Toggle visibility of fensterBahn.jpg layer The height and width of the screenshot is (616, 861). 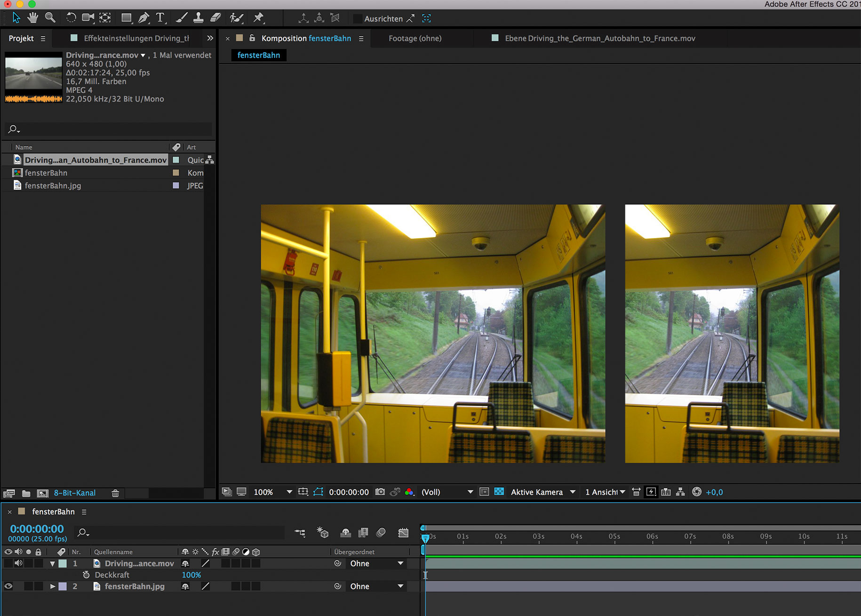point(8,586)
